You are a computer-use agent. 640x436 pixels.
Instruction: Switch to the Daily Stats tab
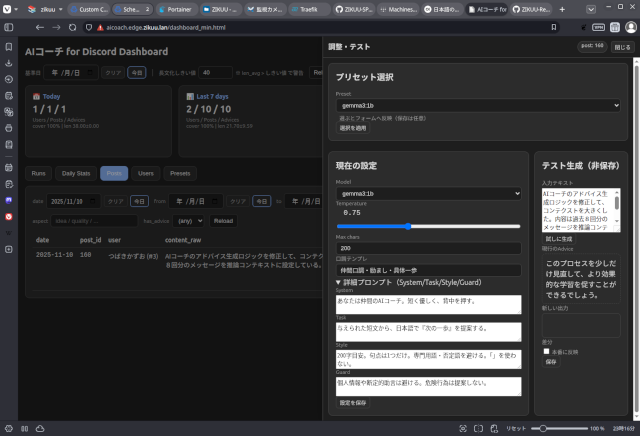[75, 173]
